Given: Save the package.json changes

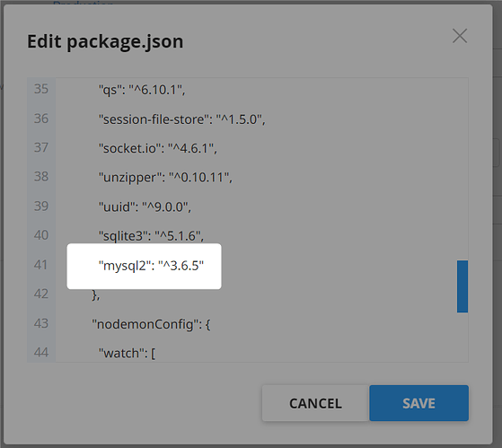Looking at the screenshot, I should pos(418,403).
